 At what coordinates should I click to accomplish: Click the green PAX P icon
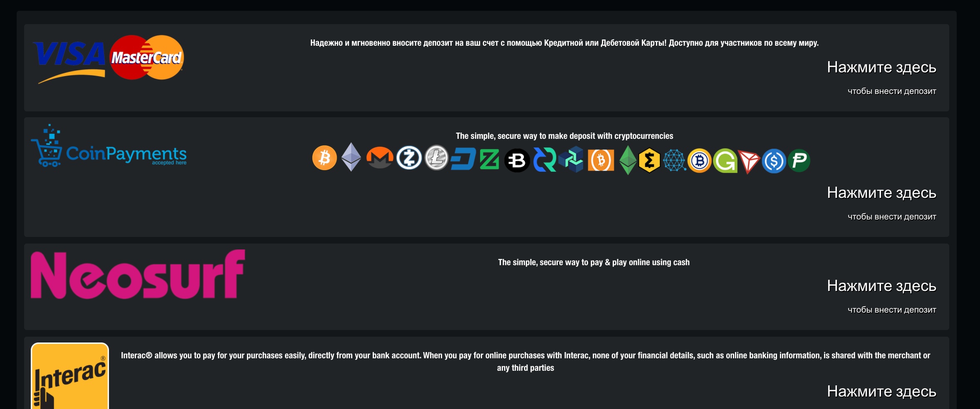click(799, 160)
